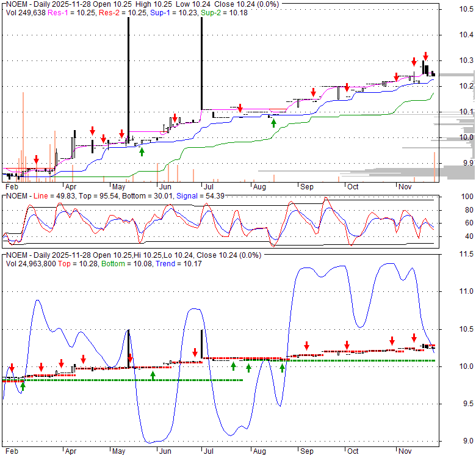Click the red down arrow in September on the top price chart
This screenshot has width=476, height=455.
click(x=314, y=92)
